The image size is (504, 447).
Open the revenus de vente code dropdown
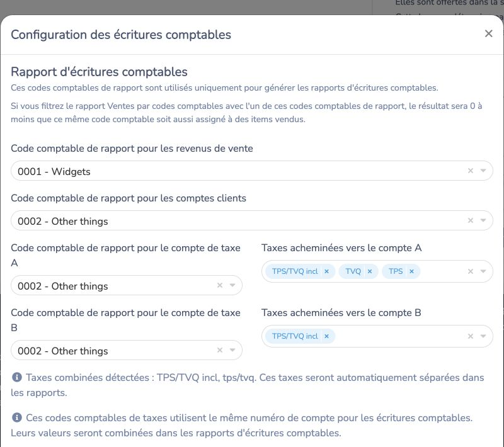pos(483,171)
